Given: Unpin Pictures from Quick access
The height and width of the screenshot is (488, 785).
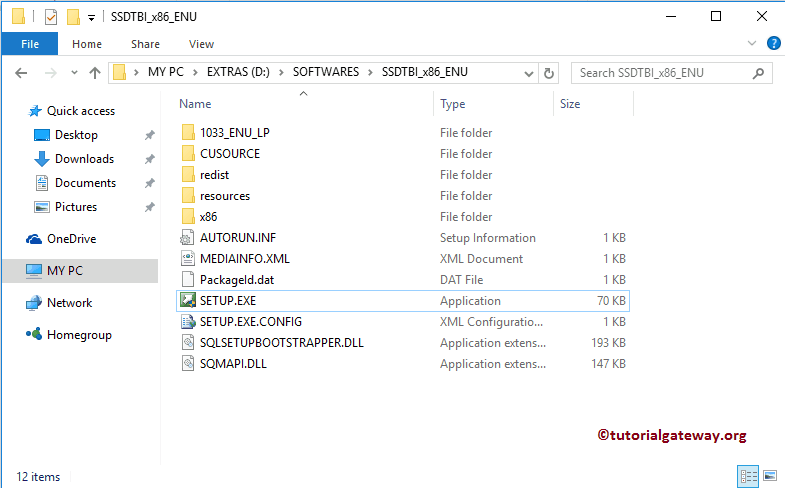Looking at the screenshot, I should click(150, 207).
